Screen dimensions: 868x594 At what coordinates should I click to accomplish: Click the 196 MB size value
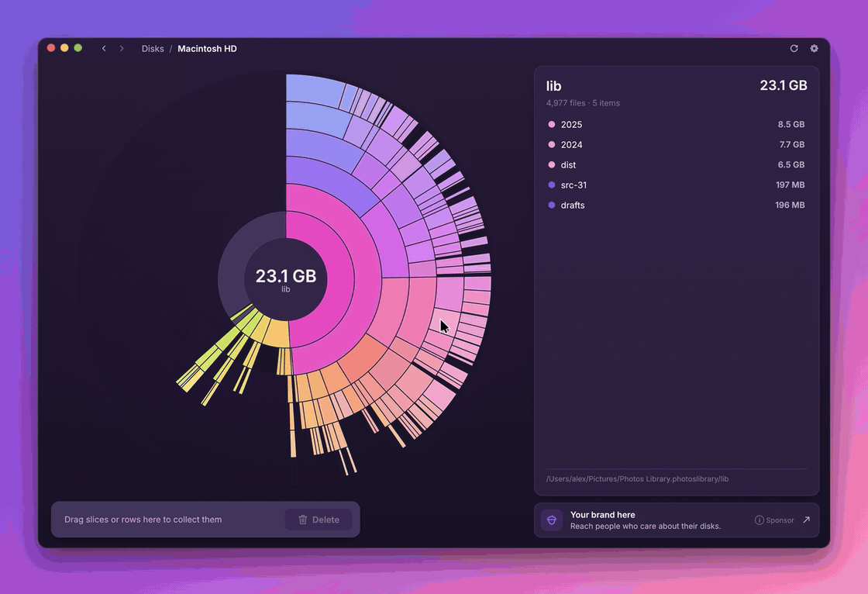(x=790, y=205)
